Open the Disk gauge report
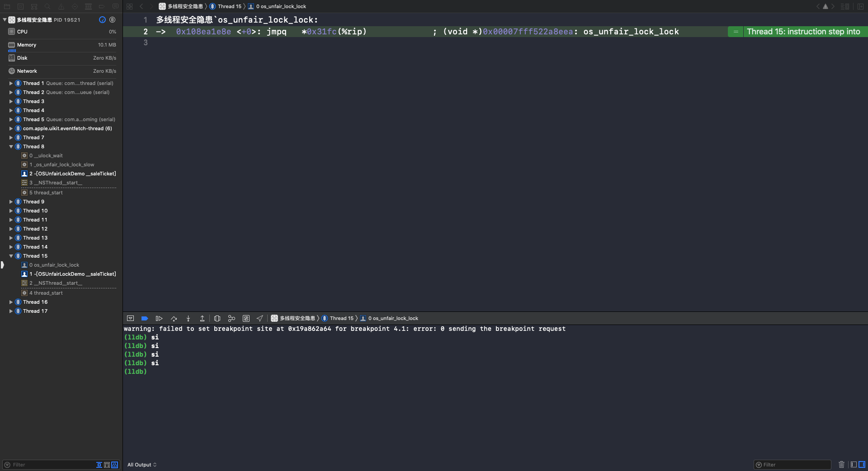 click(x=61, y=58)
